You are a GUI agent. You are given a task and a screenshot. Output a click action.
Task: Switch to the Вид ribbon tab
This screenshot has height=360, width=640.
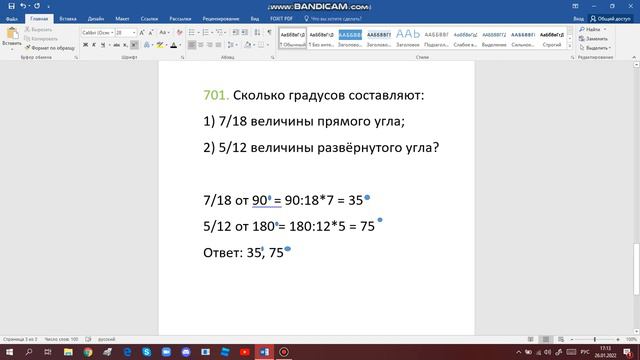tap(255, 19)
